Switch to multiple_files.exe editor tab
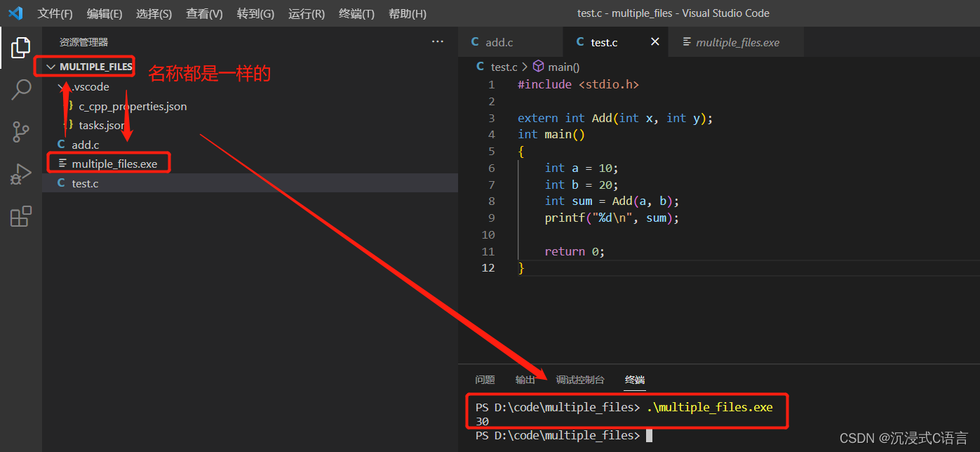 tap(736, 42)
